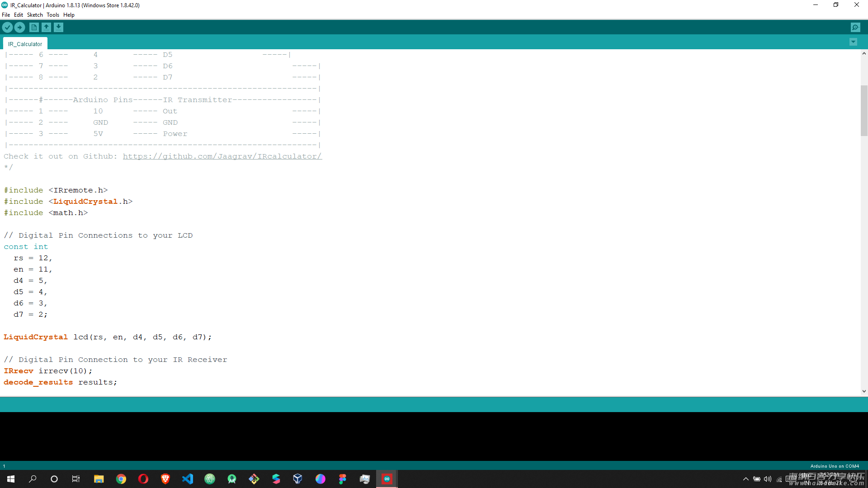
Task: Create a new sketch with the New icon
Action: click(34, 28)
